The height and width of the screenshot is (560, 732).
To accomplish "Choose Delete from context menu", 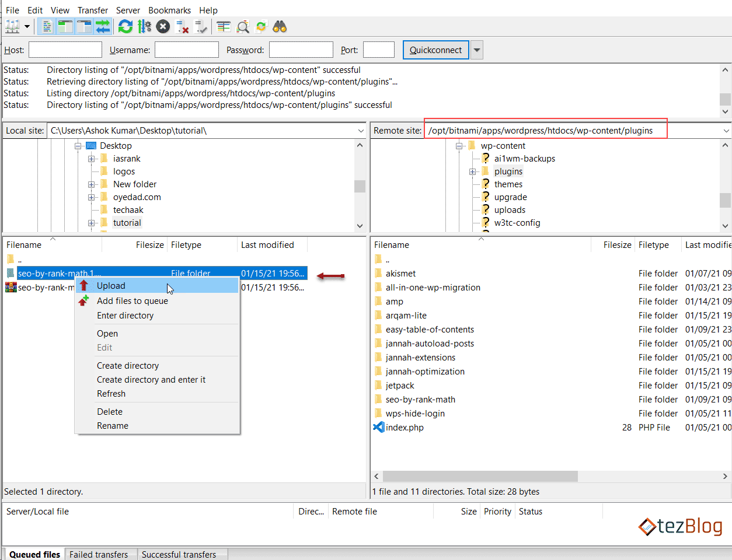I will (157, 412).
